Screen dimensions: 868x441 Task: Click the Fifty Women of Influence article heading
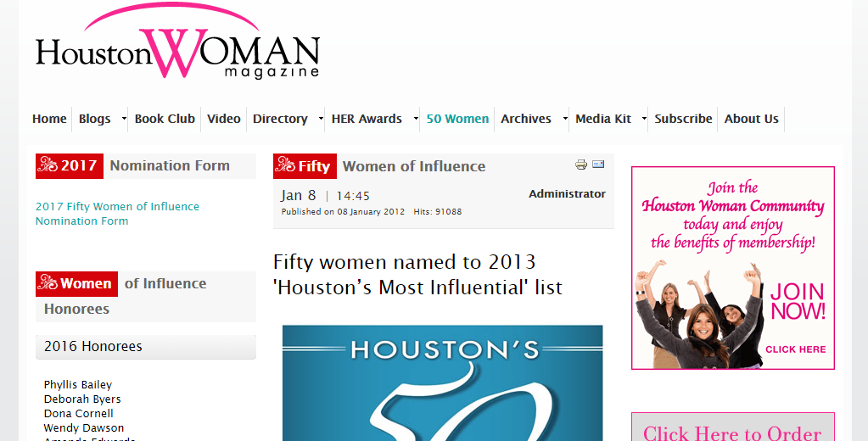tap(379, 166)
